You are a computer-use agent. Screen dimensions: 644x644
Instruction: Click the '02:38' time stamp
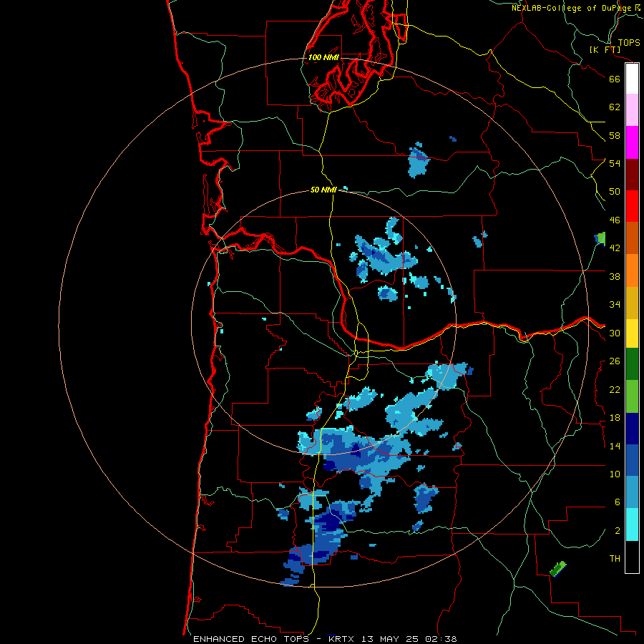[x=441, y=639]
